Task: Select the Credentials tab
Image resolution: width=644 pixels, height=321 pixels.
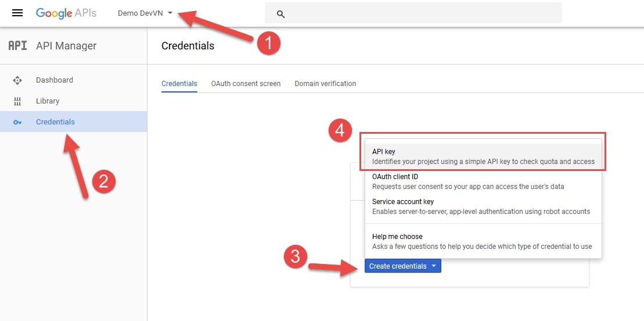Action: tap(179, 84)
